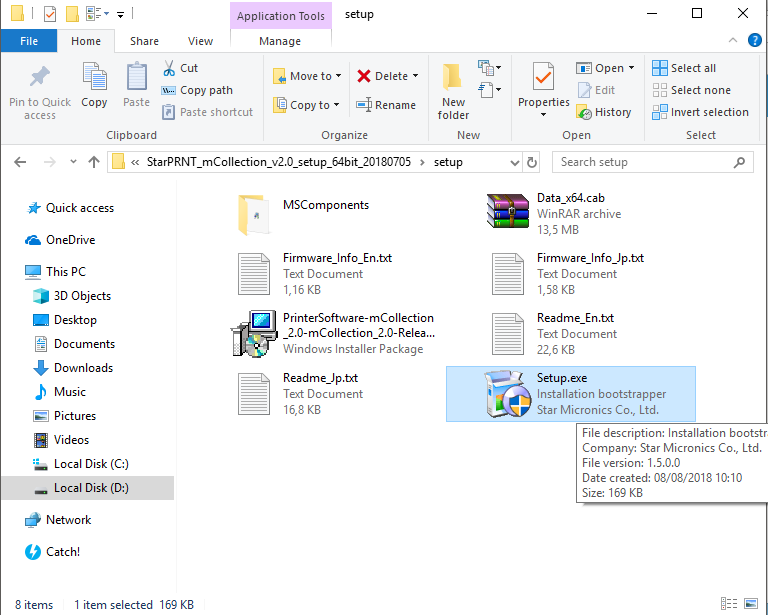Open file History
The height and width of the screenshot is (615, 768).
(x=603, y=112)
